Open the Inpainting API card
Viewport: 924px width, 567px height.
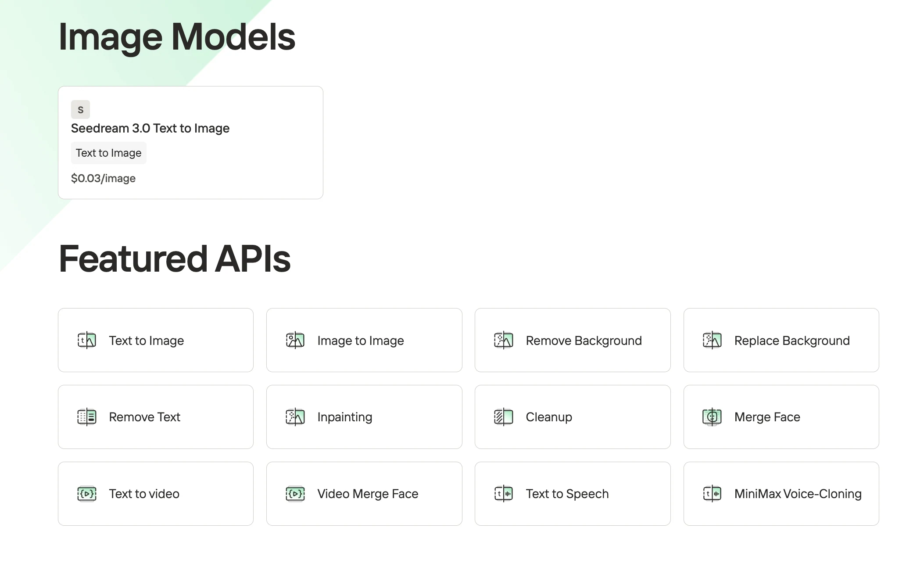[x=364, y=417]
